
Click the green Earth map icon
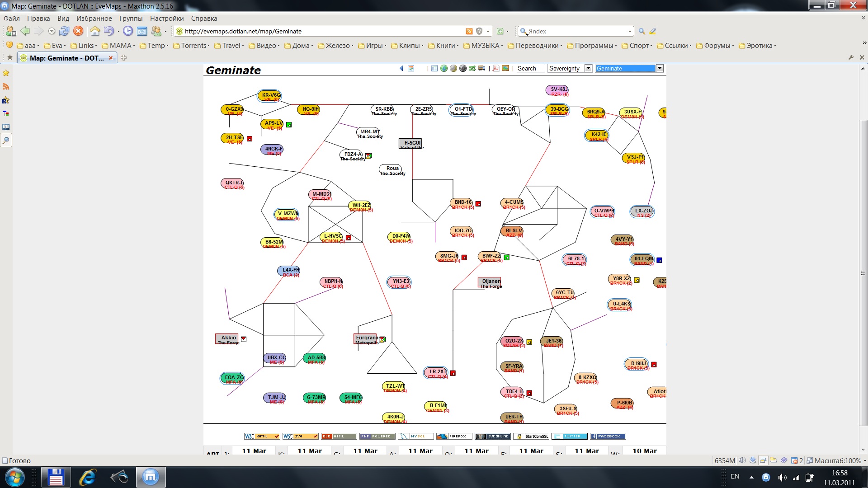pyautogui.click(x=444, y=68)
